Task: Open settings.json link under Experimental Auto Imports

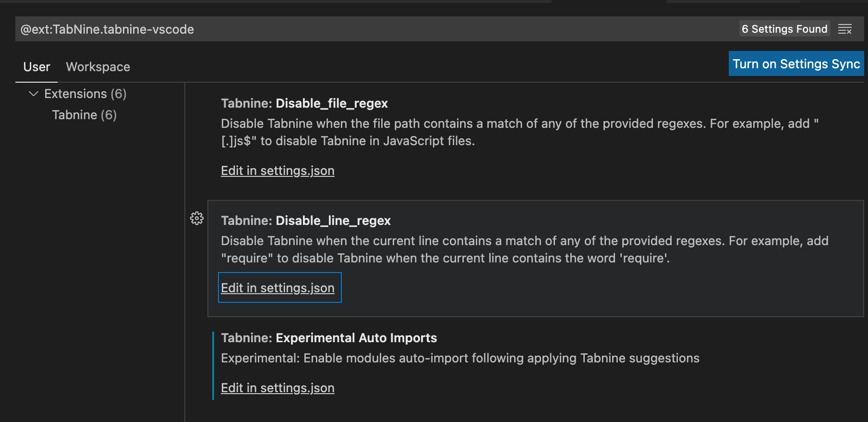Action: click(x=277, y=388)
